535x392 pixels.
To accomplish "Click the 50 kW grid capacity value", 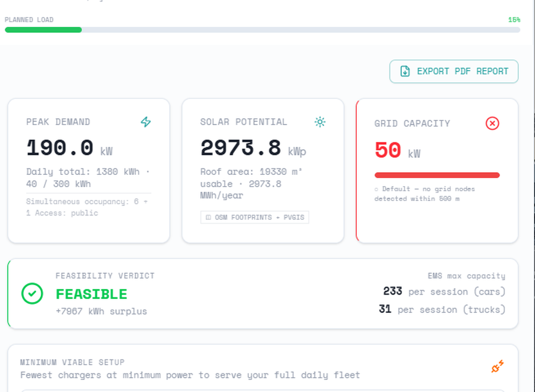I will pos(398,150).
